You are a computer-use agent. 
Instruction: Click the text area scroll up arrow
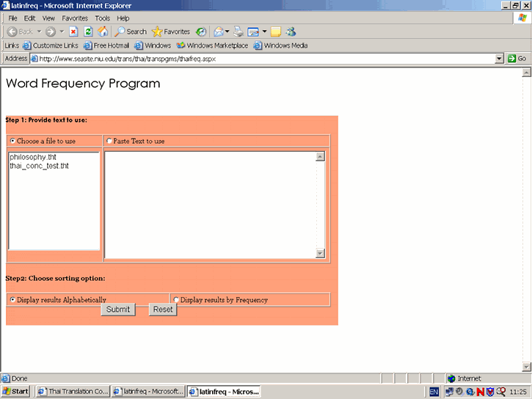[320, 157]
